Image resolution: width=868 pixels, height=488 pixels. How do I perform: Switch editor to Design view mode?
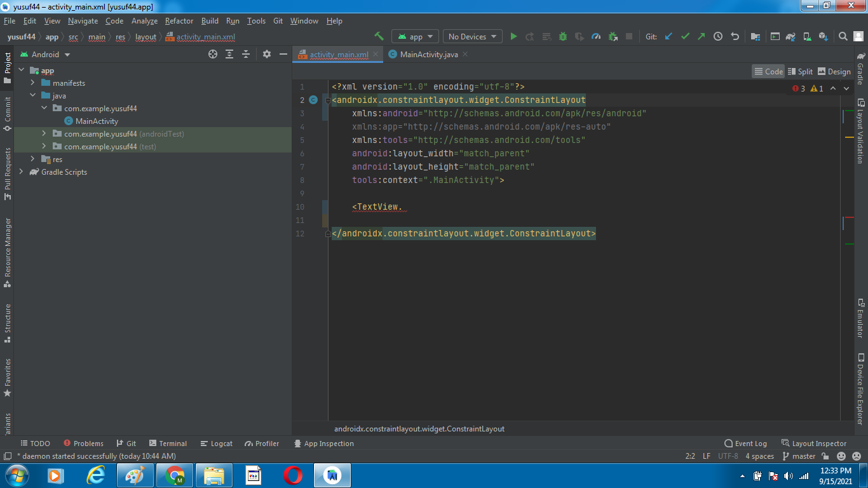(x=834, y=71)
